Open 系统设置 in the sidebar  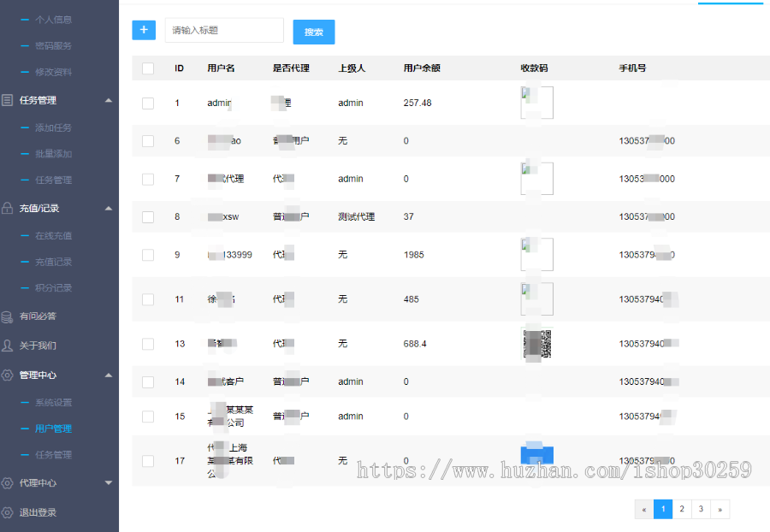54,403
